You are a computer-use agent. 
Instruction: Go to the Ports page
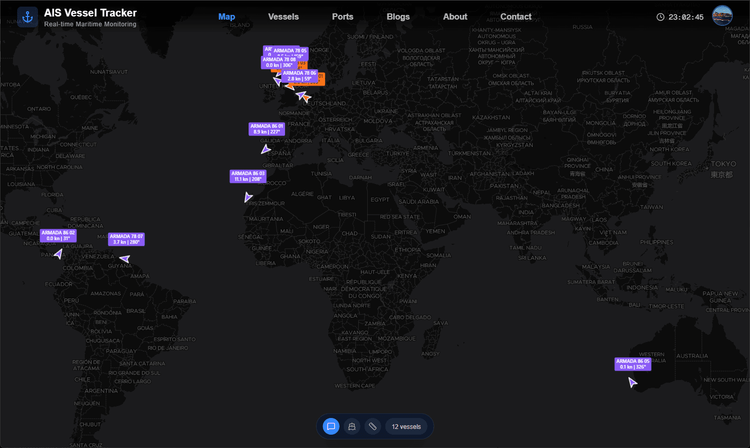click(x=342, y=17)
